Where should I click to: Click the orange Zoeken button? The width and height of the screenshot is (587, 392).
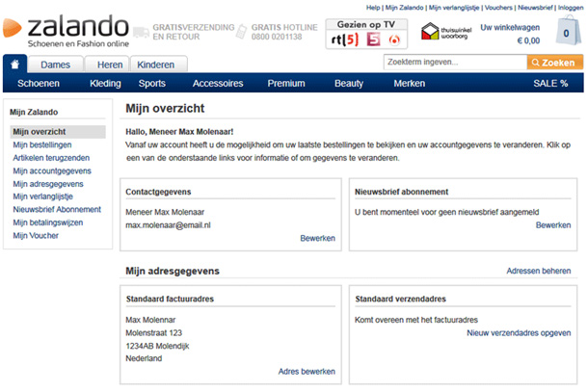coord(555,62)
